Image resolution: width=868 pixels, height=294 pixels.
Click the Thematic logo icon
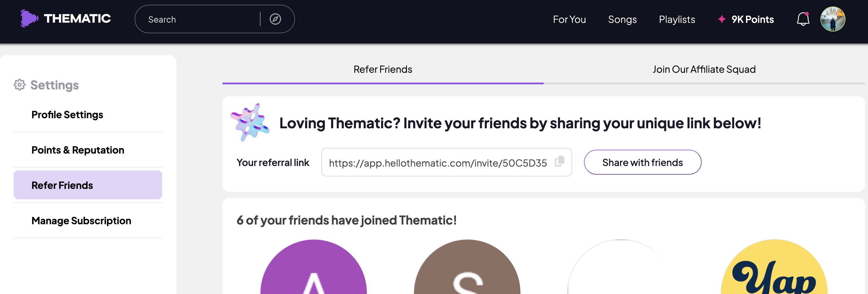(x=29, y=18)
